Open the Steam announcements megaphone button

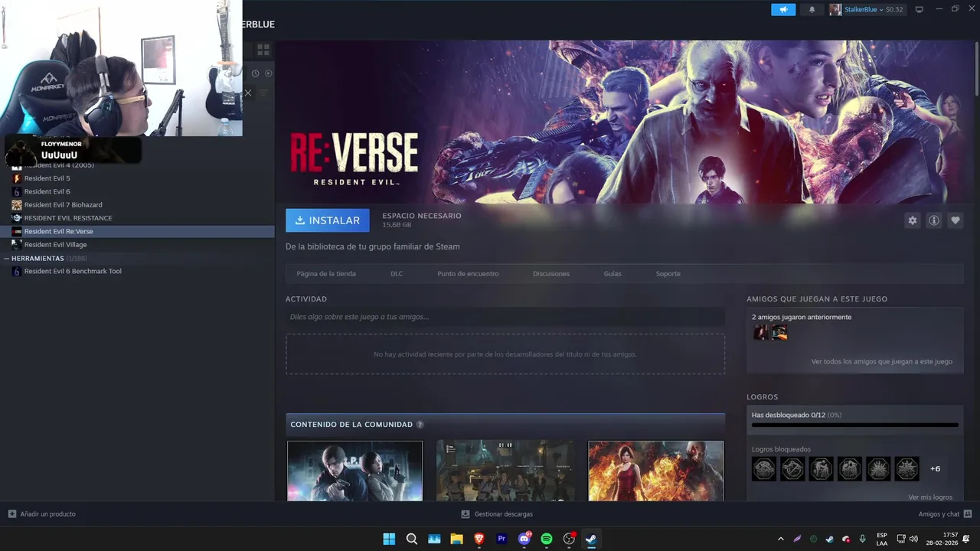click(783, 9)
